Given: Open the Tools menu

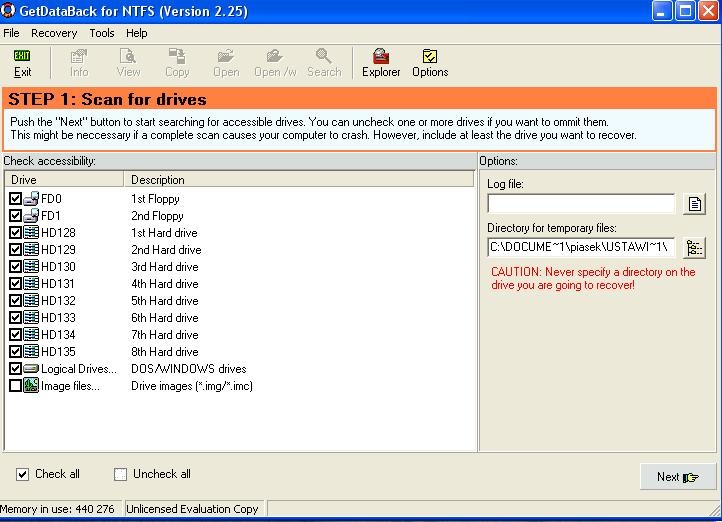Looking at the screenshot, I should click(x=102, y=33).
